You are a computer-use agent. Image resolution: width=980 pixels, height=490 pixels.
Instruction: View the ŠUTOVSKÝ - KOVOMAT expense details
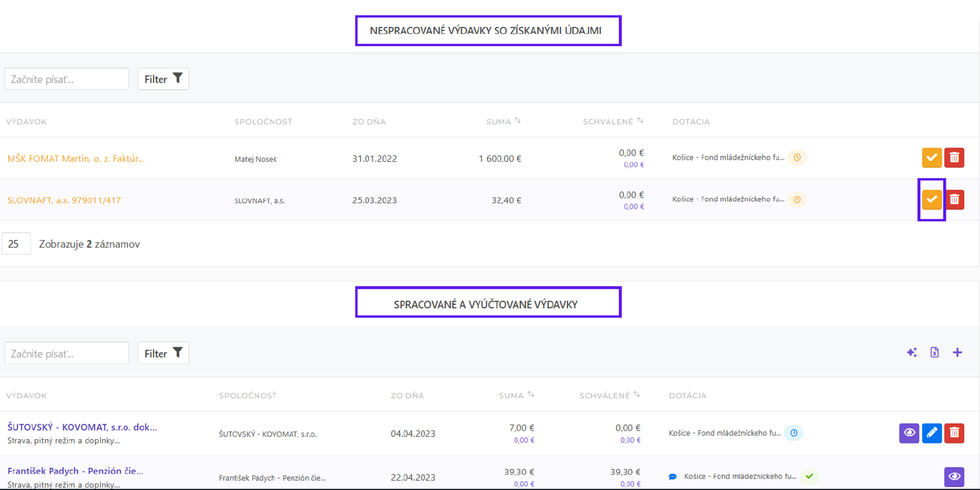click(x=909, y=433)
